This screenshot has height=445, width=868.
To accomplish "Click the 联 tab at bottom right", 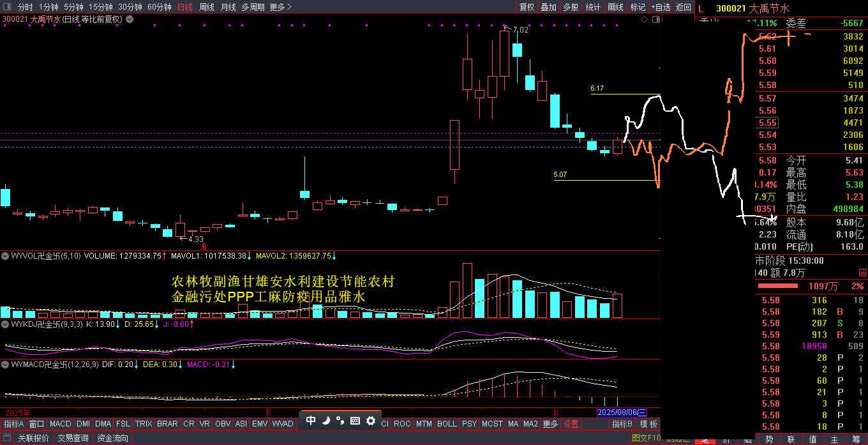I will coord(791,439).
